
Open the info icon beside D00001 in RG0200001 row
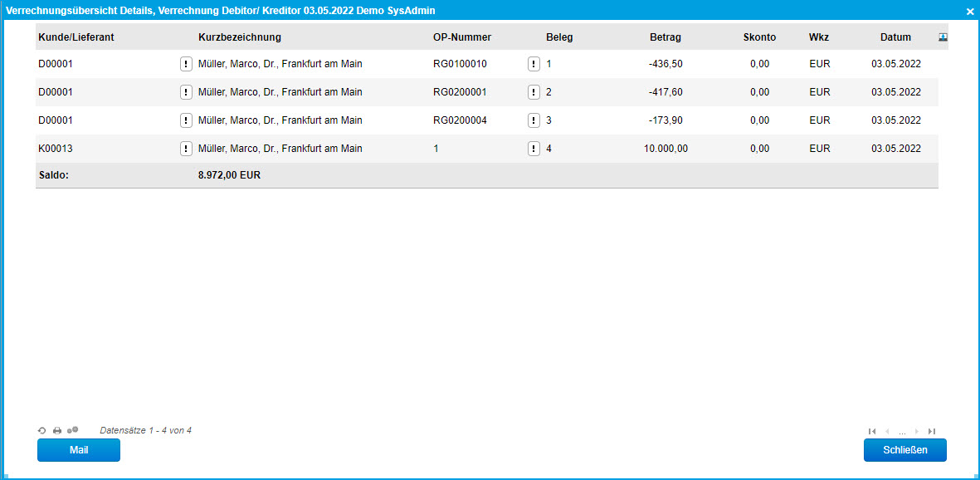coord(186,92)
